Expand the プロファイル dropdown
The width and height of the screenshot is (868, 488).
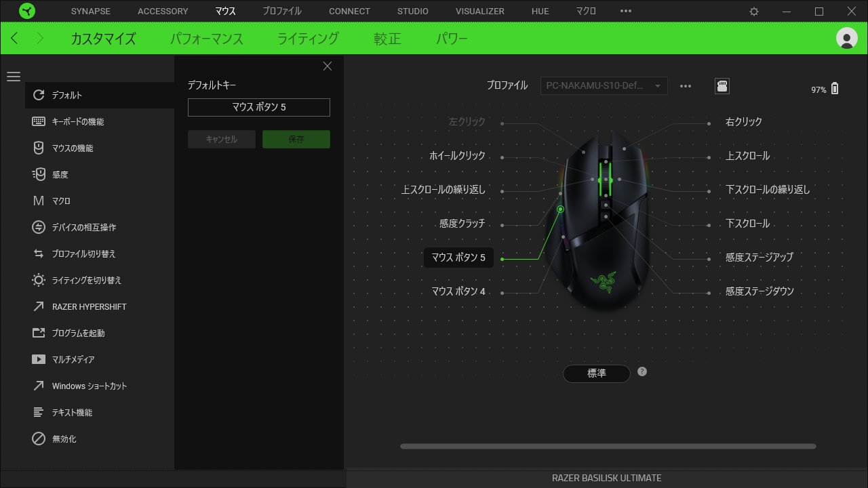pyautogui.click(x=604, y=86)
